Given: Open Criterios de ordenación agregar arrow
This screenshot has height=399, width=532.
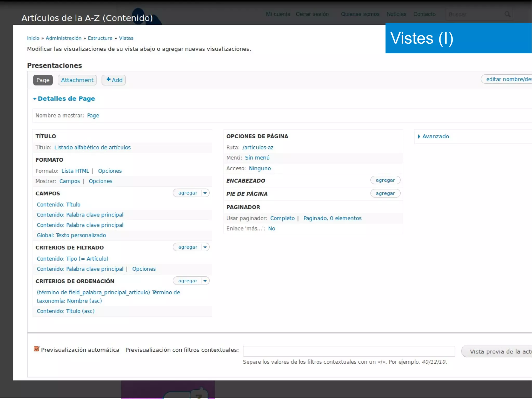Looking at the screenshot, I should pyautogui.click(x=205, y=281).
